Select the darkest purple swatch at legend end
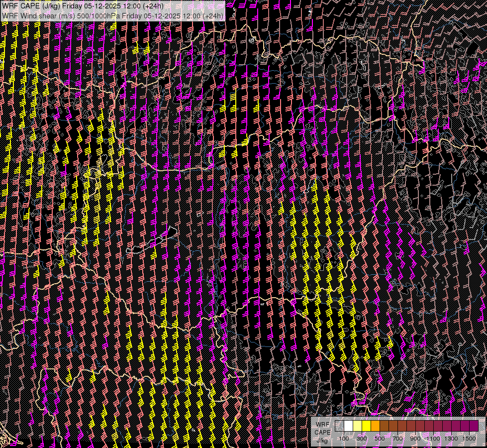Viewport: 487px width, 448px height. (474, 426)
